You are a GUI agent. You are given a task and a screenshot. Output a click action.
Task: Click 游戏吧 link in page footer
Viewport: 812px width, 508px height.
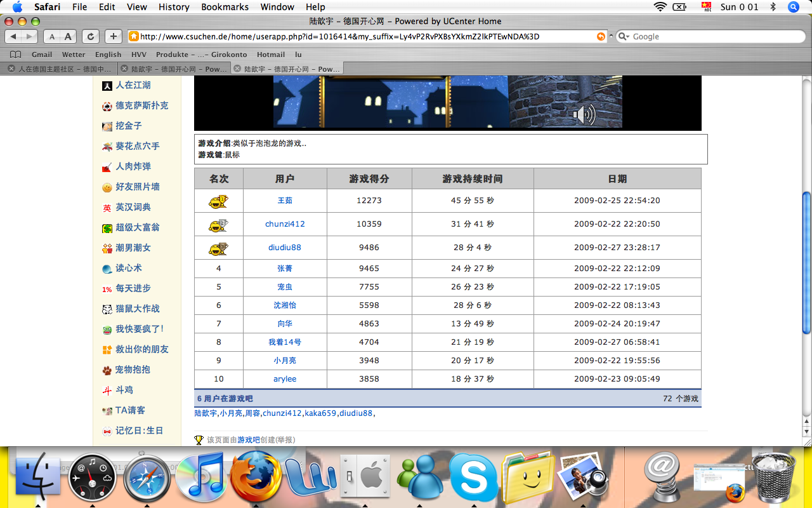coord(249,440)
